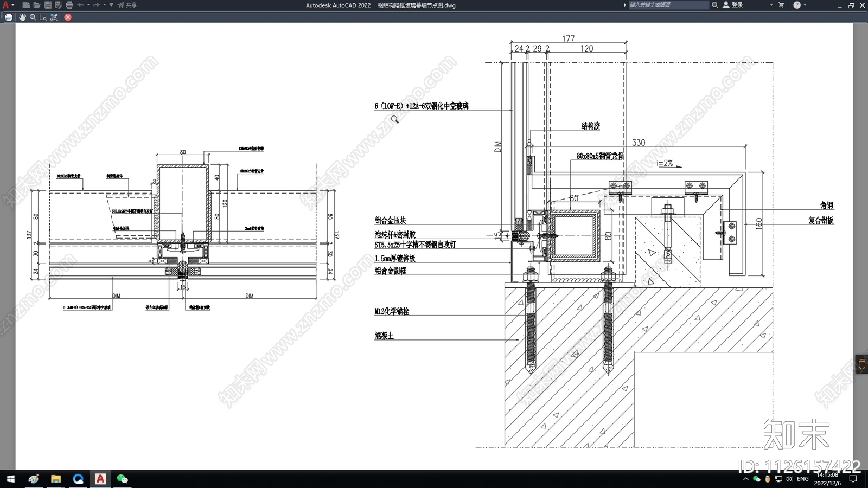This screenshot has height=488, width=868.
Task: Click the Zoom Original tool
Action: coord(54,17)
